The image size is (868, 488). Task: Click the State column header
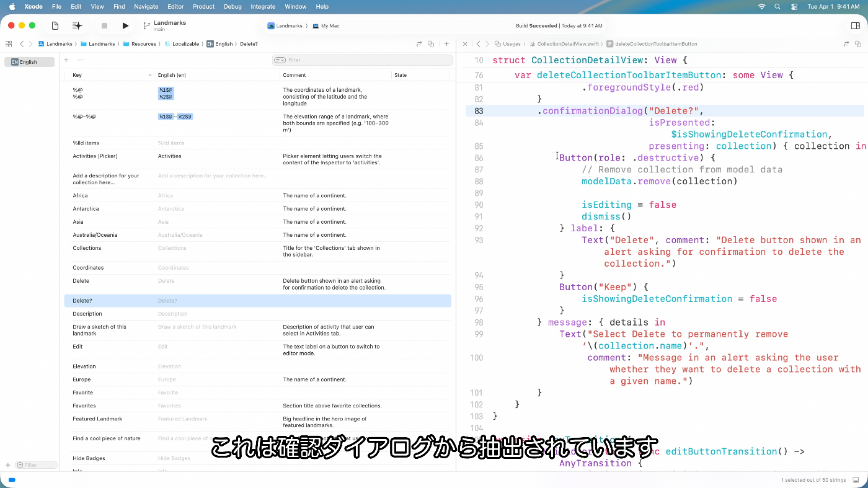click(x=420, y=75)
